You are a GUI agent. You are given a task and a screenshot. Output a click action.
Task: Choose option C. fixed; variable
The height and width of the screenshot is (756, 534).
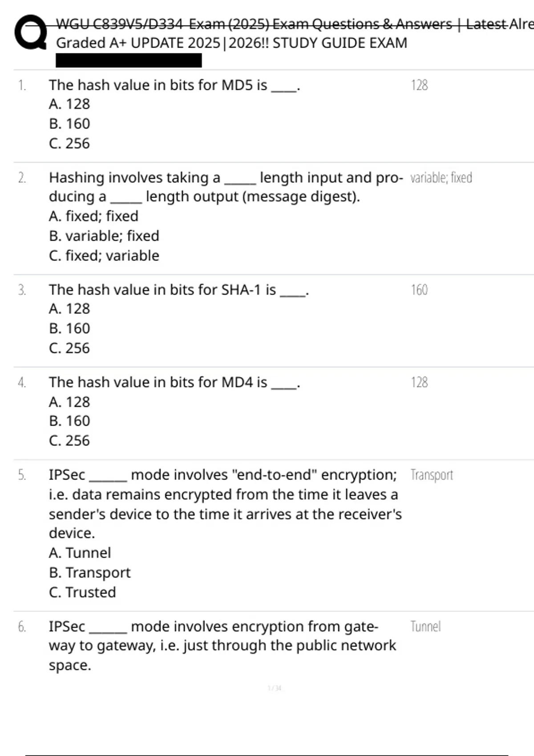click(x=104, y=256)
